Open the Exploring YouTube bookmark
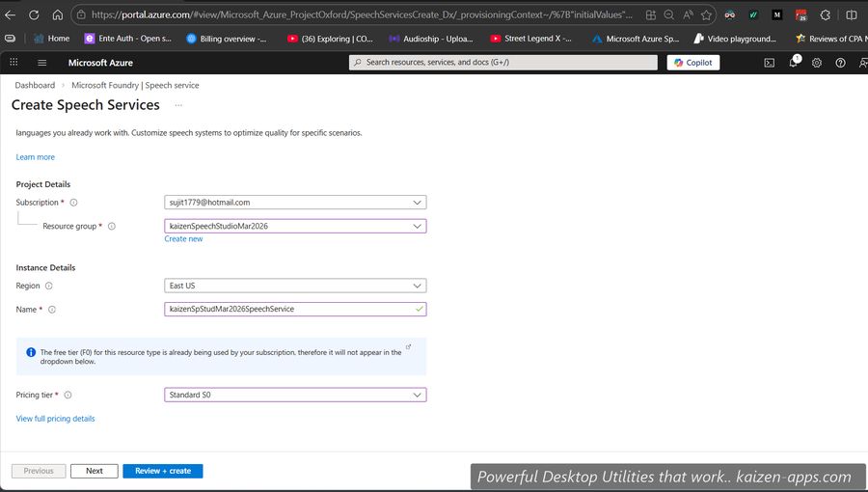The image size is (868, 492). [x=330, y=39]
